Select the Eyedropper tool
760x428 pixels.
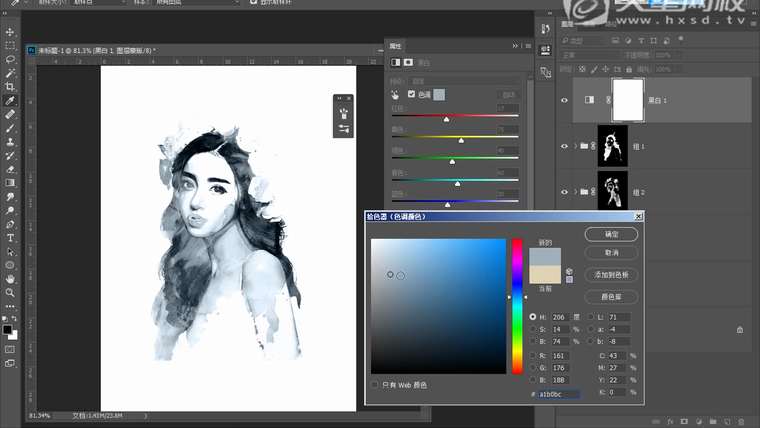point(10,101)
